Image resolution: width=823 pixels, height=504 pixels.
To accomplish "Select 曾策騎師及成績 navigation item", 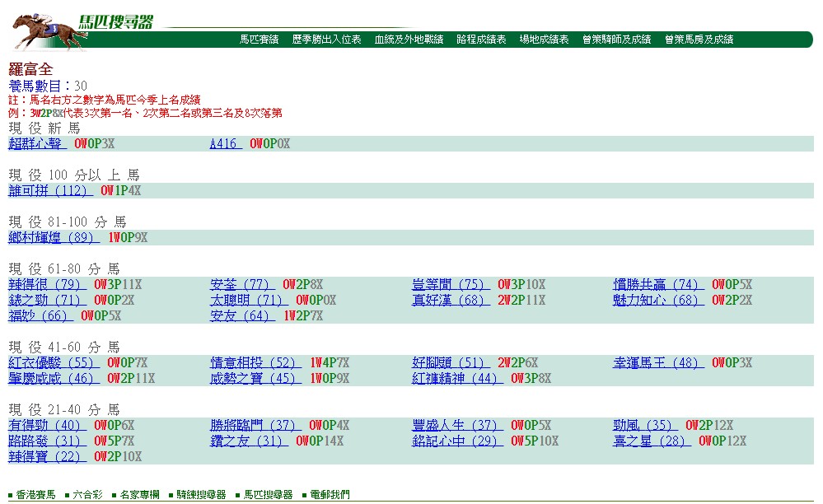I will click(617, 40).
